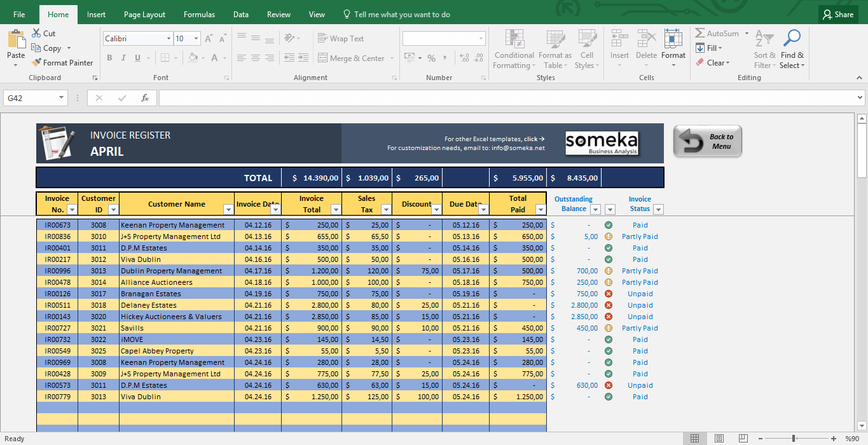Select the Format Painter tool
Image resolution: width=868 pixels, height=445 pixels.
pyautogui.click(x=62, y=62)
